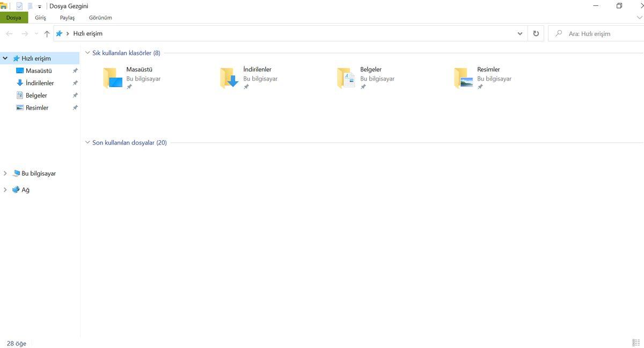644x348 pixels.
Task: Go up one level with the up arrow
Action: coord(47,34)
